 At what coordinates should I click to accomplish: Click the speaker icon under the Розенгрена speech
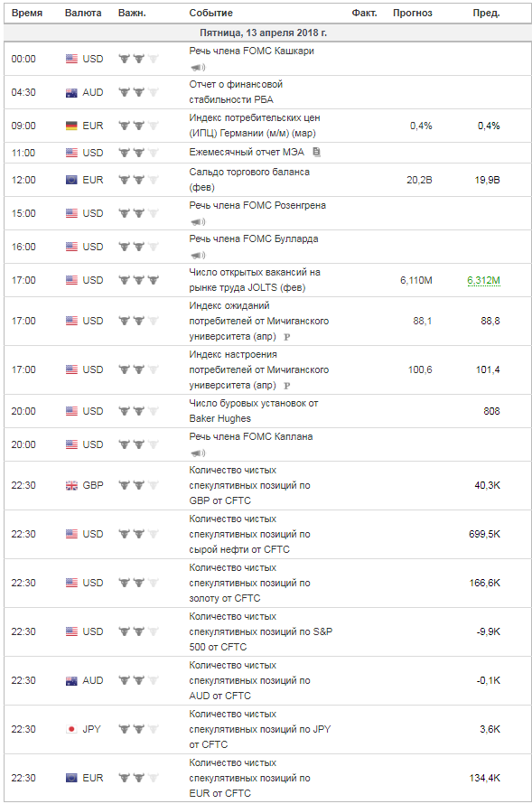click(x=197, y=221)
